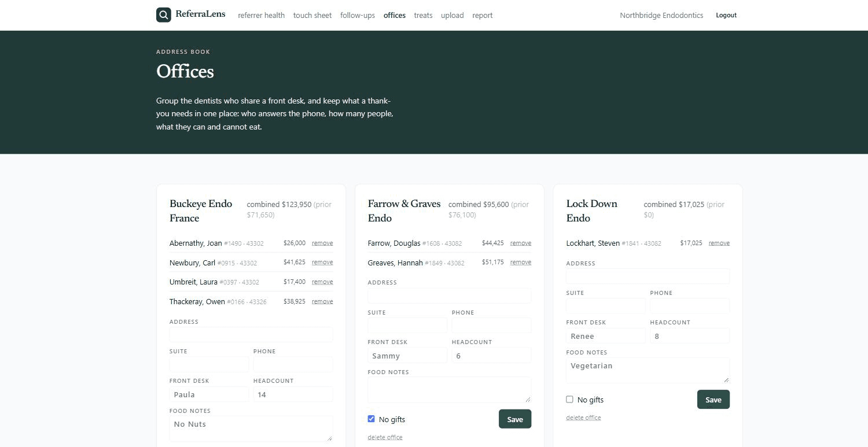This screenshot has height=447, width=868.
Task: Click the ReferraLens magnifier logo icon
Action: click(x=164, y=15)
